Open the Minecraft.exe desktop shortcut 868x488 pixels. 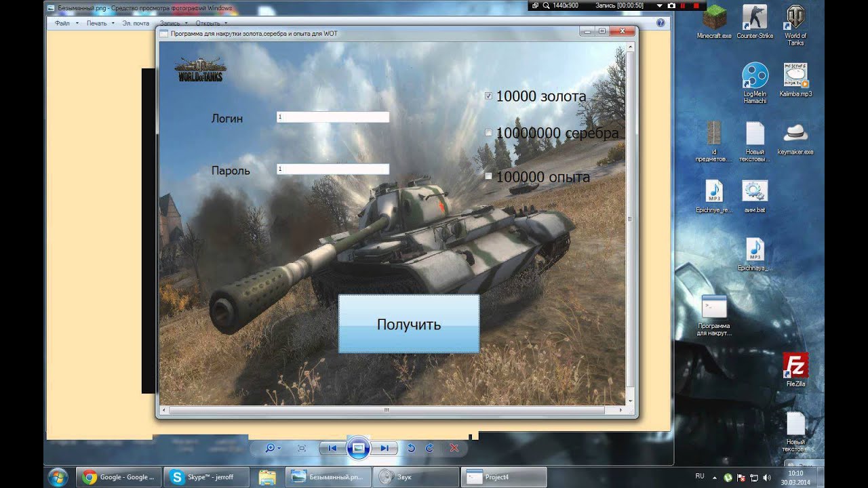coord(714,22)
